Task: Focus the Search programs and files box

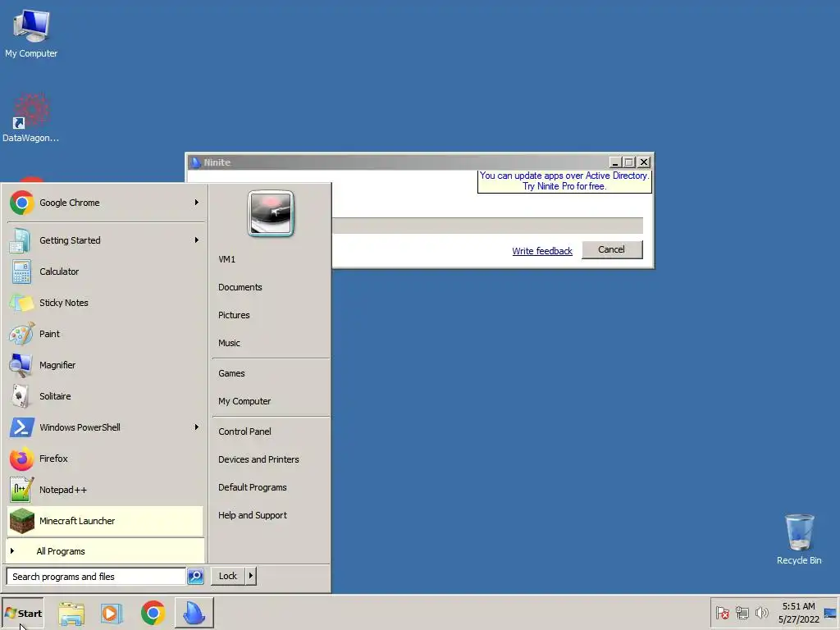Action: [x=97, y=577]
